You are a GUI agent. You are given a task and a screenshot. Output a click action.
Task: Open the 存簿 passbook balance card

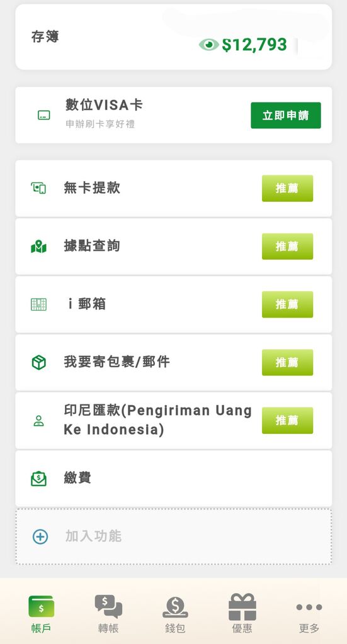[x=174, y=37]
